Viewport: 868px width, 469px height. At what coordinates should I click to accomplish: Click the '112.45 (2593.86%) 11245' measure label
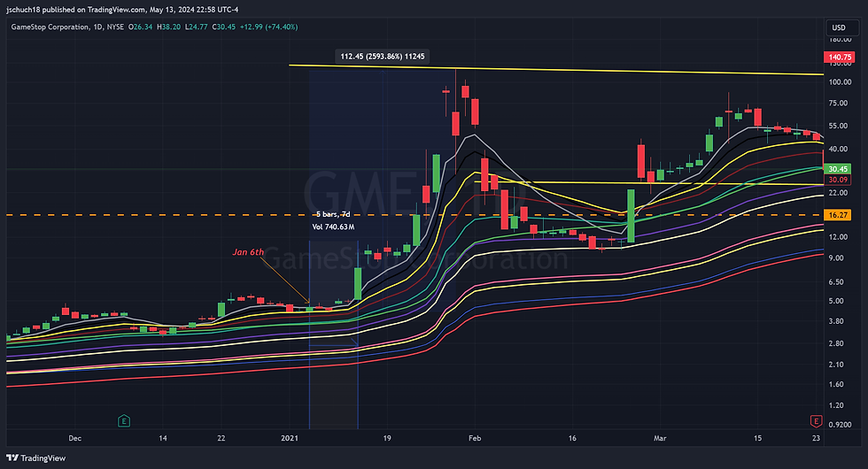pyautogui.click(x=383, y=57)
